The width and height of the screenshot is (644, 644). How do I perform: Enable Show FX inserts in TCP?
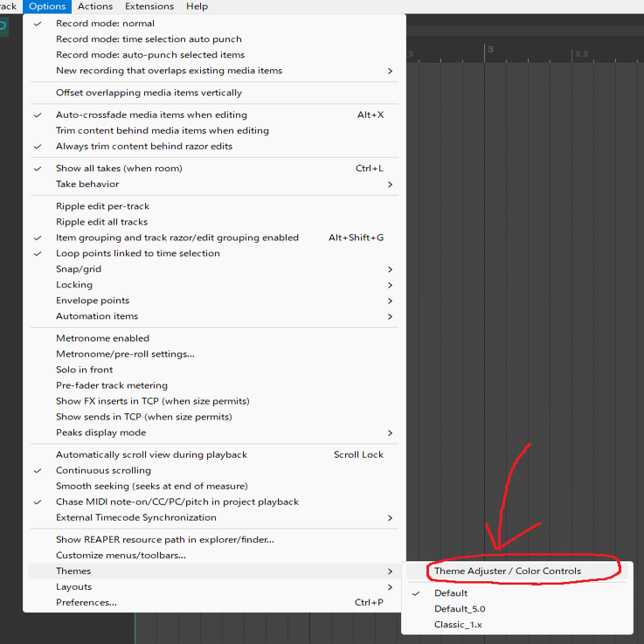coord(214,401)
